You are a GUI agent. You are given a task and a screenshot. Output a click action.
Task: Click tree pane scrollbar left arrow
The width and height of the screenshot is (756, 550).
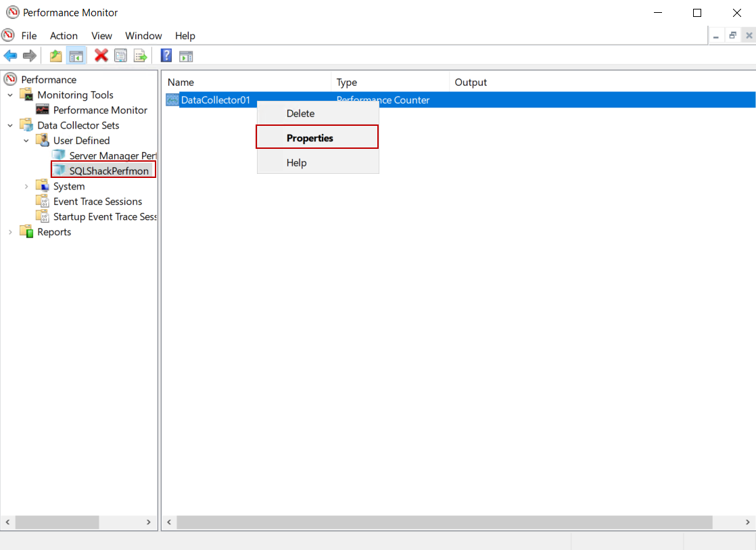(x=7, y=522)
